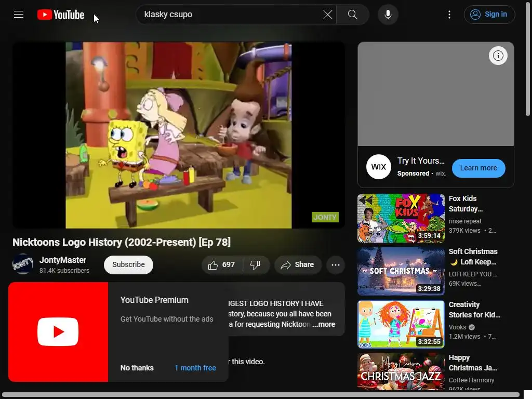Open the hamburger guide menu

19,15
